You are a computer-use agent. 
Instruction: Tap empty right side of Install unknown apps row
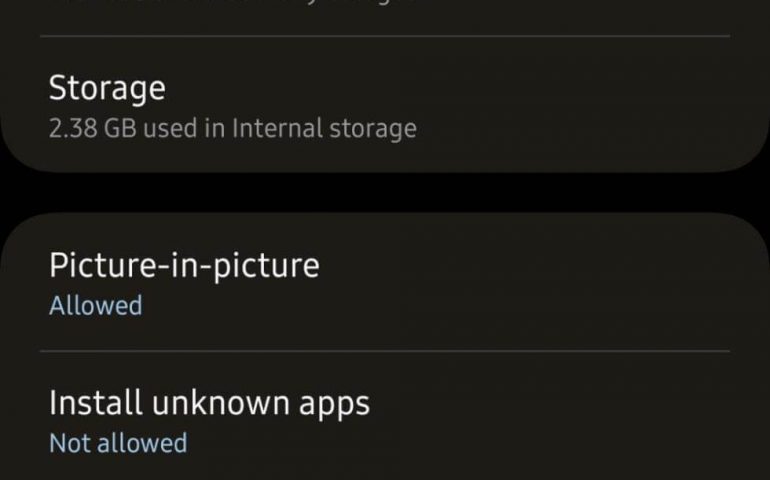pyautogui.click(x=620, y=420)
